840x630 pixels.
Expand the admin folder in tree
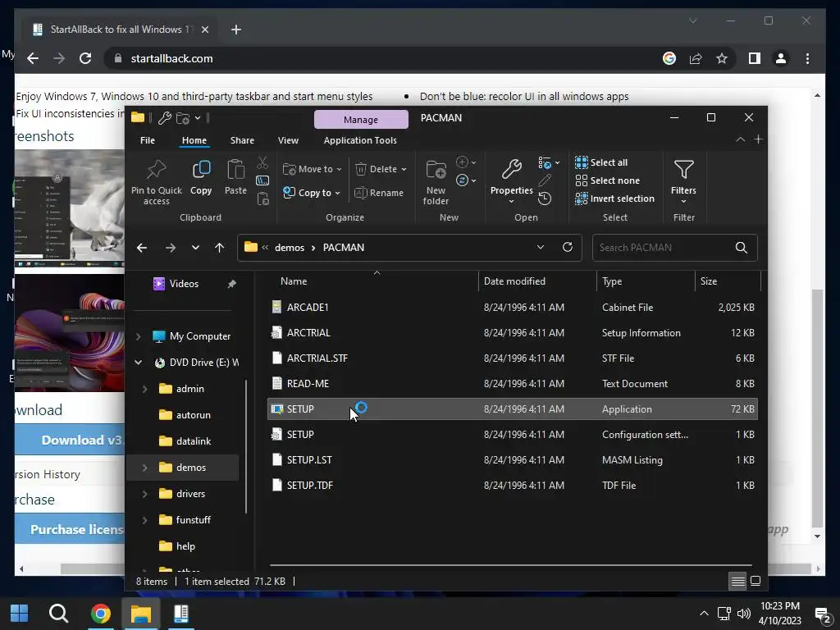[144, 389]
